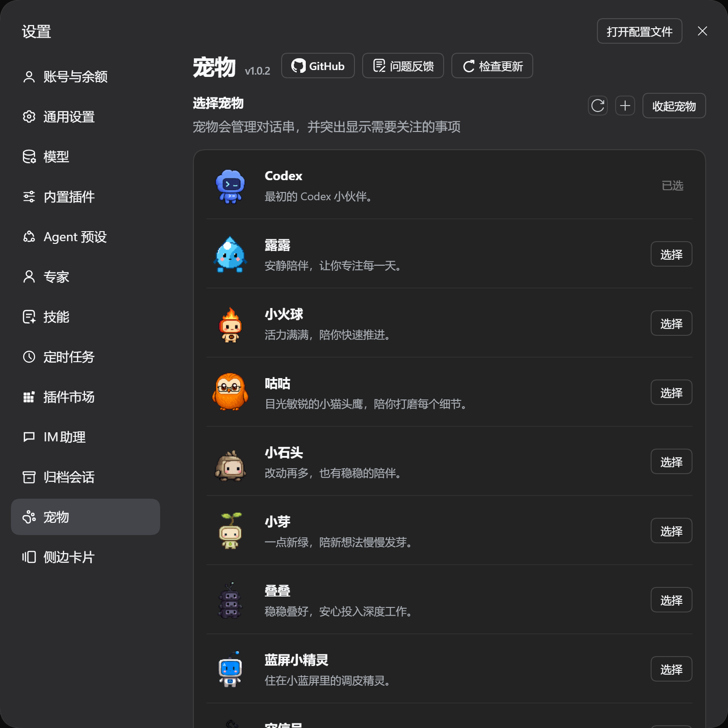Open 问题反馈 feedback button
Image resolution: width=728 pixels, height=728 pixels.
click(x=403, y=66)
